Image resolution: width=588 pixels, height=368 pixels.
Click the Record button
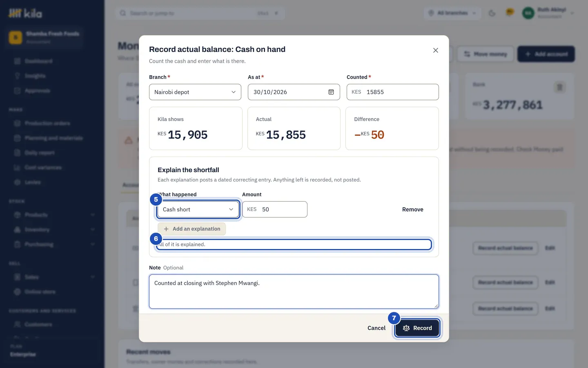(417, 328)
